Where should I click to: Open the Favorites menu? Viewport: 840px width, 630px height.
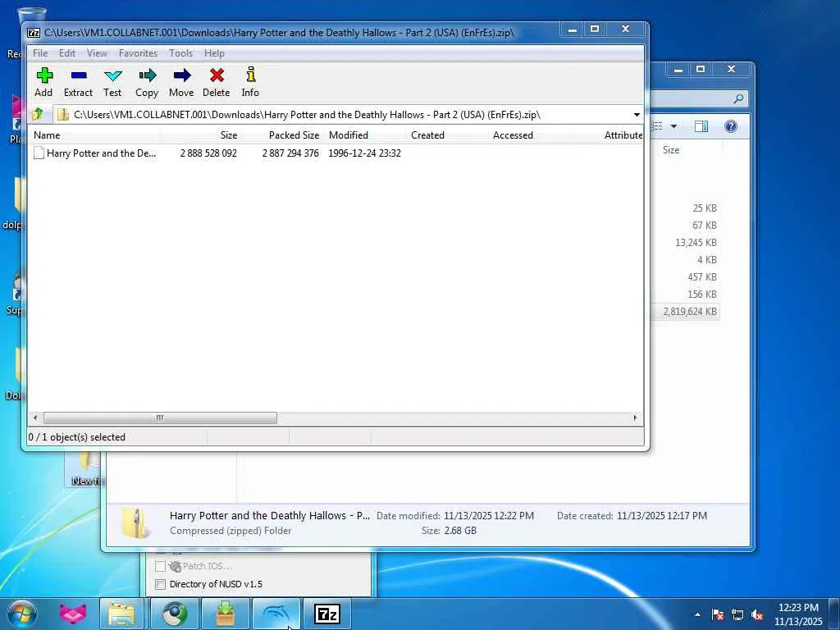[x=138, y=53]
